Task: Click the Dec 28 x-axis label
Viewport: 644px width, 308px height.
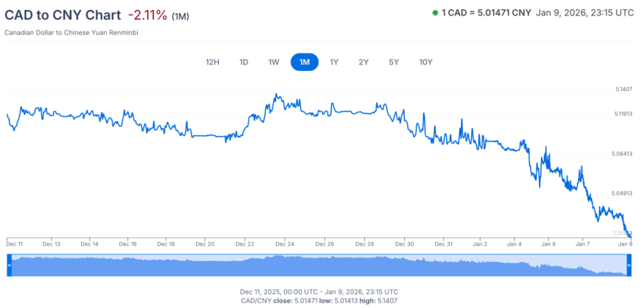Action: click(364, 244)
